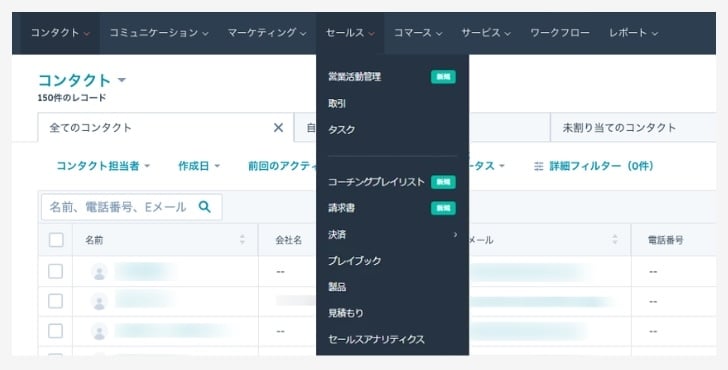Click the 電話番号 column header
This screenshot has height=370, width=728.
click(666, 240)
